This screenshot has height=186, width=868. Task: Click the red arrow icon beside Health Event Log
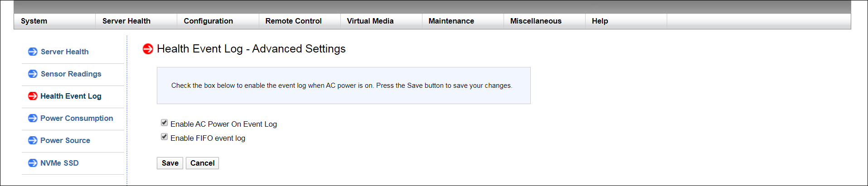pyautogui.click(x=33, y=96)
